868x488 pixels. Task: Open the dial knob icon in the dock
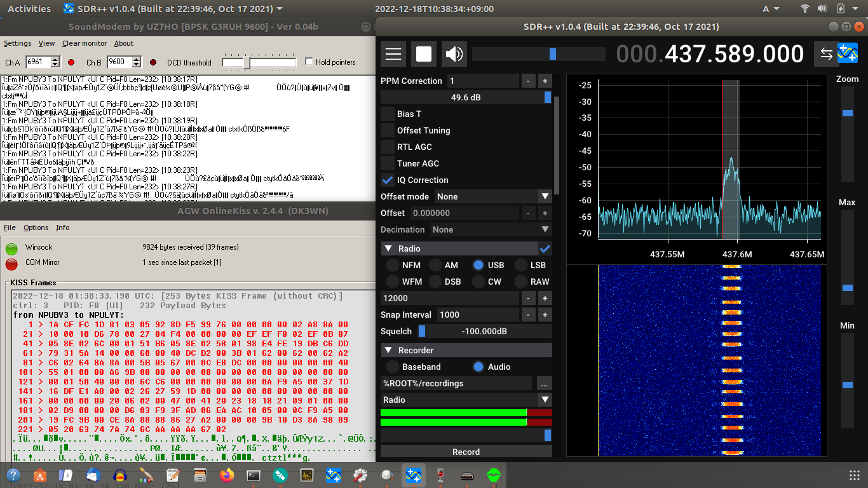[386, 475]
